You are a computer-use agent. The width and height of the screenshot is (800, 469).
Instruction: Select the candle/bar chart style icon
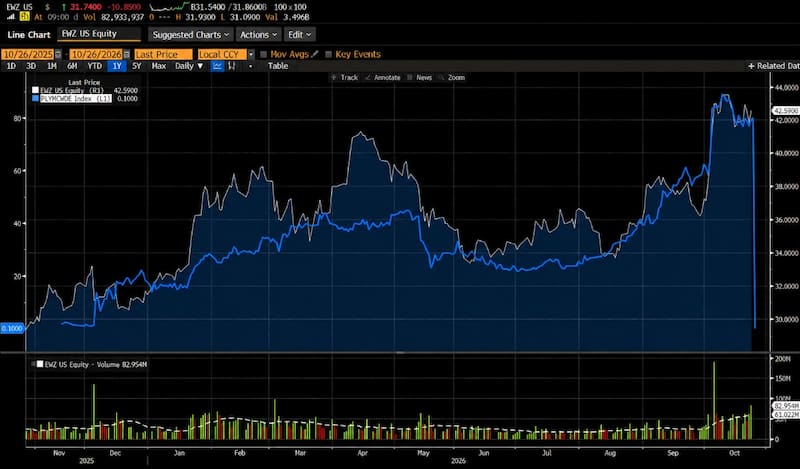point(232,66)
